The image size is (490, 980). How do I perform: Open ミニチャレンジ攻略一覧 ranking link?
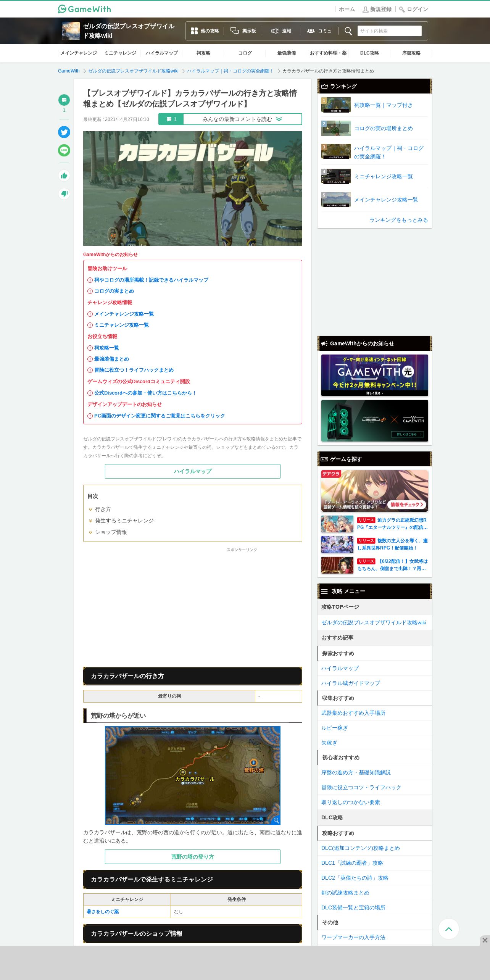click(x=384, y=176)
